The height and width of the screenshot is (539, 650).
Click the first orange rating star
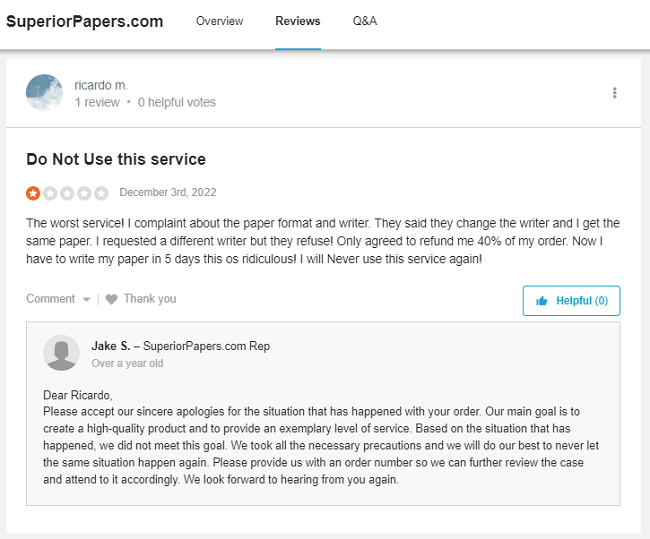pos(33,193)
